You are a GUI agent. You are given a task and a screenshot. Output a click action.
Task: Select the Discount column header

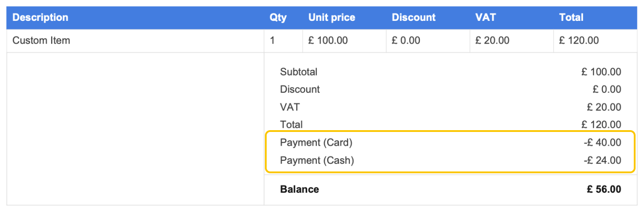pyautogui.click(x=414, y=18)
